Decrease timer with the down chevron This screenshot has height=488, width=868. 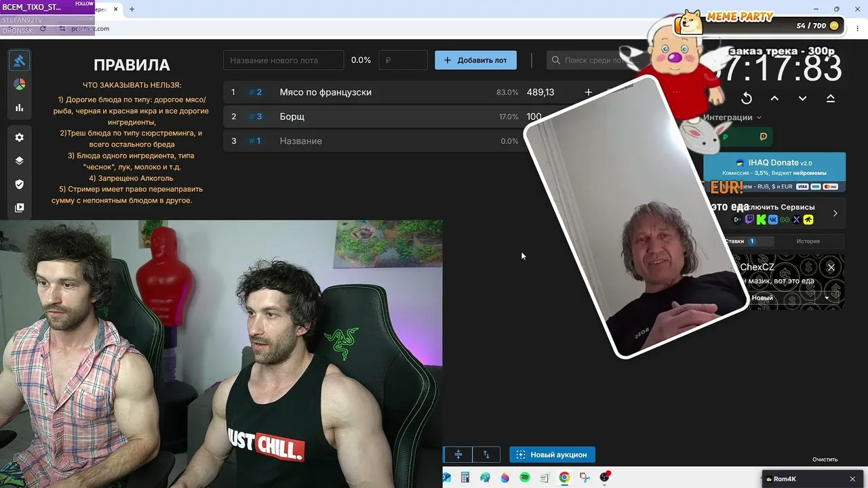point(802,98)
